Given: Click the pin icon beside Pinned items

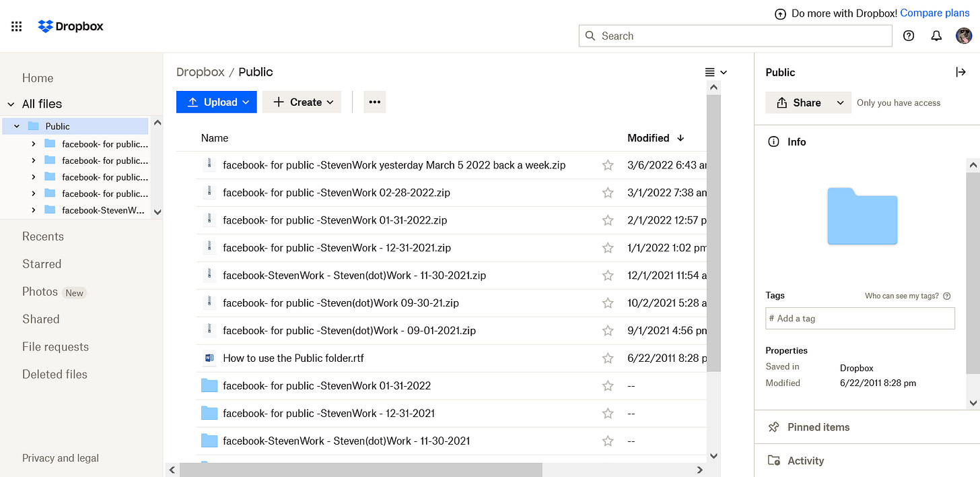Looking at the screenshot, I should [774, 427].
